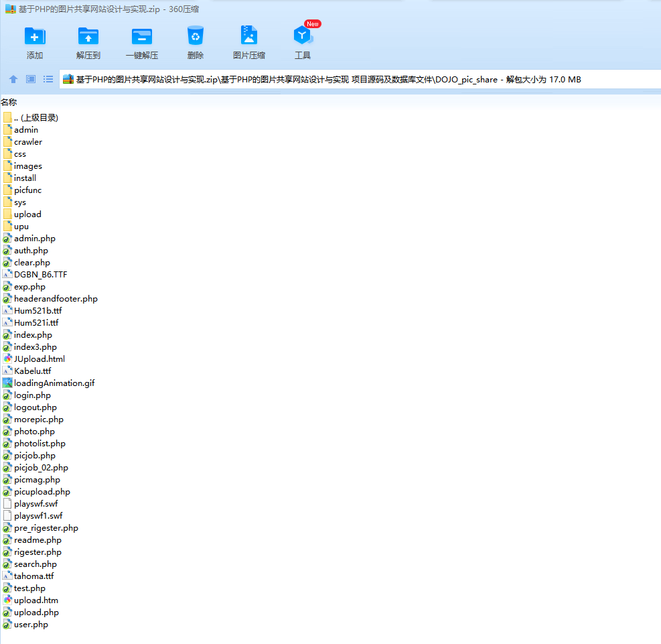The width and height of the screenshot is (661, 644).
Task: Select the Hum521b.ttf font file
Action: point(32,311)
